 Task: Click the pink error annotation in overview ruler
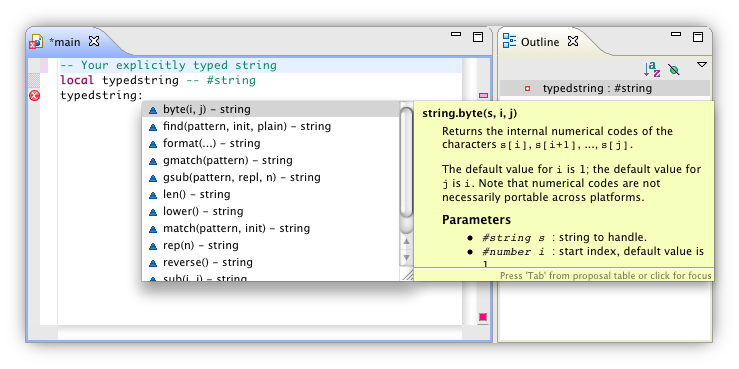[x=483, y=96]
